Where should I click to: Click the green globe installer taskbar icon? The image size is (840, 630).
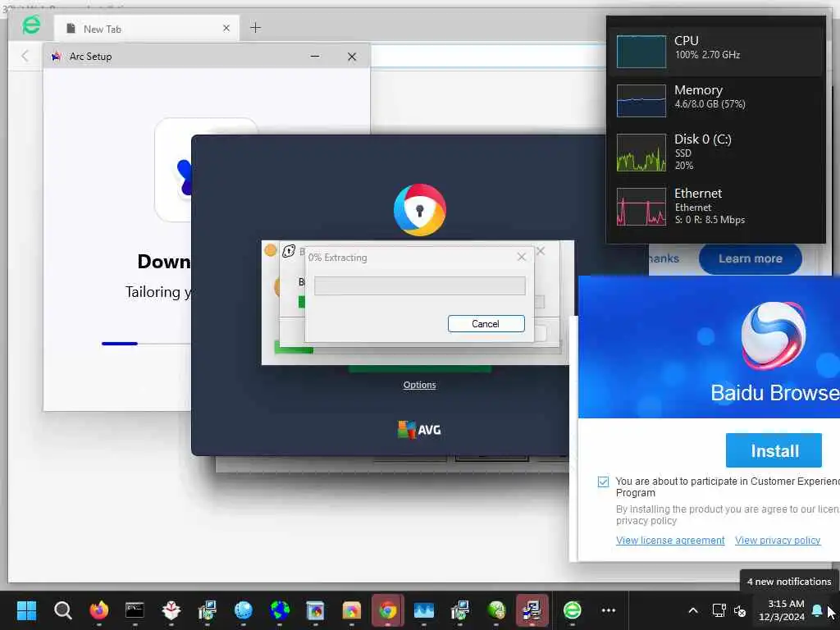(496, 610)
